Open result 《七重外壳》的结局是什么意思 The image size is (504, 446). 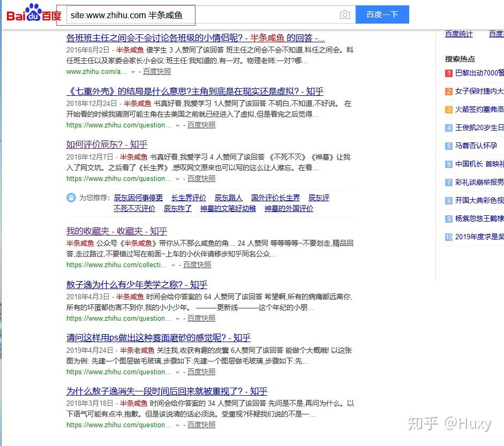click(x=195, y=91)
